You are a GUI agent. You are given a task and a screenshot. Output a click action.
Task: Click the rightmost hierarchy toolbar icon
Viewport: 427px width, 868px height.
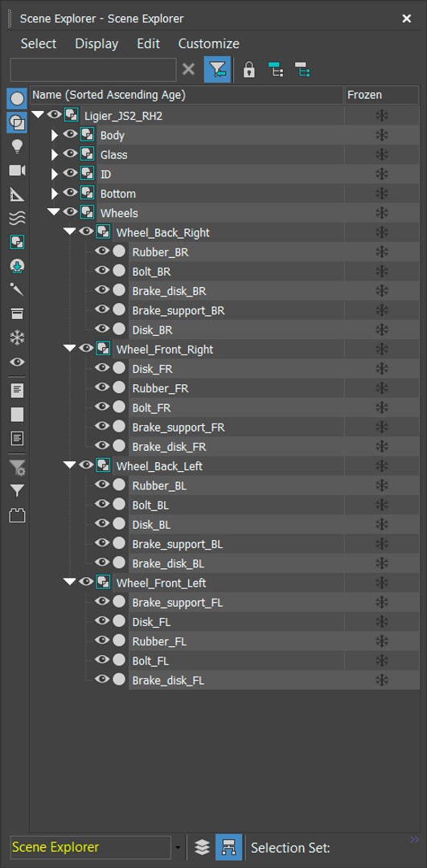[302, 70]
